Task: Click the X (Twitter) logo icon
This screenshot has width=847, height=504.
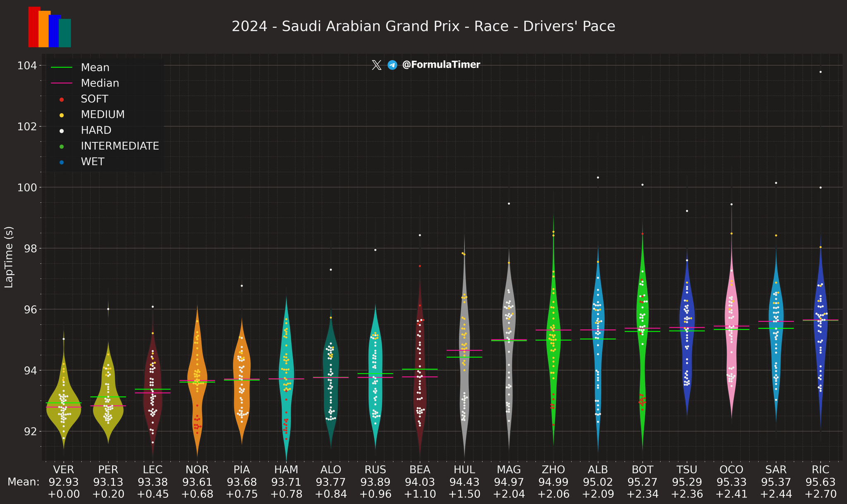Action: pos(376,65)
